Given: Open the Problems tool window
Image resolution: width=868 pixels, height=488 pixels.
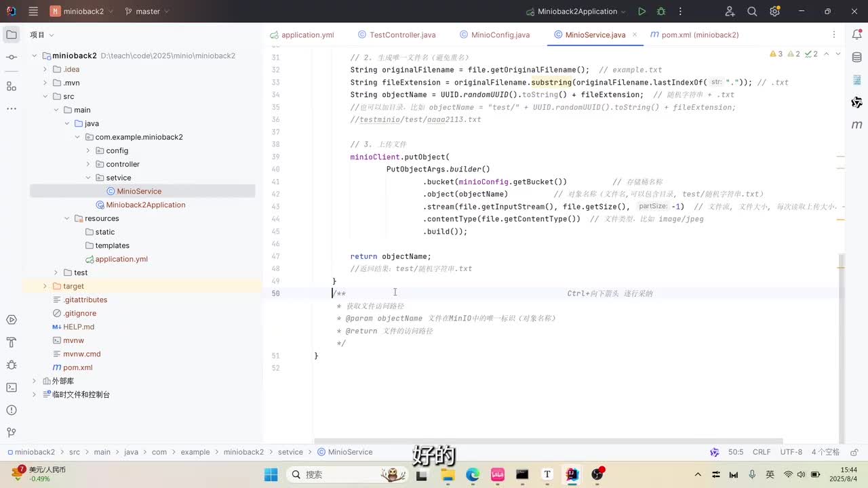Looking at the screenshot, I should pos(11,410).
